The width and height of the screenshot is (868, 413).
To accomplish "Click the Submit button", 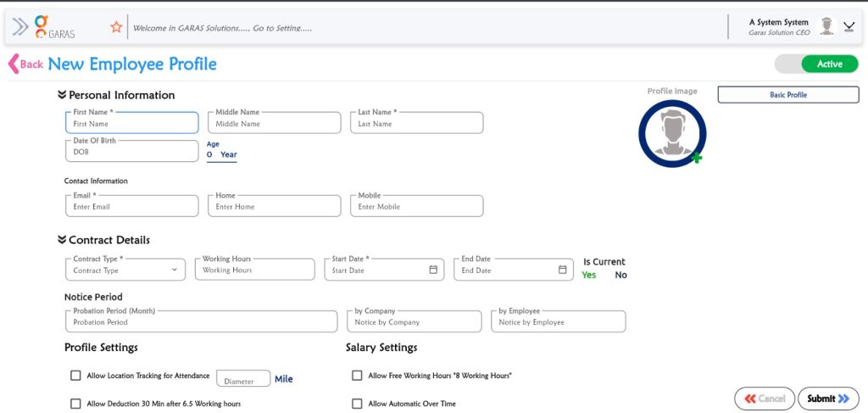I will (x=828, y=399).
